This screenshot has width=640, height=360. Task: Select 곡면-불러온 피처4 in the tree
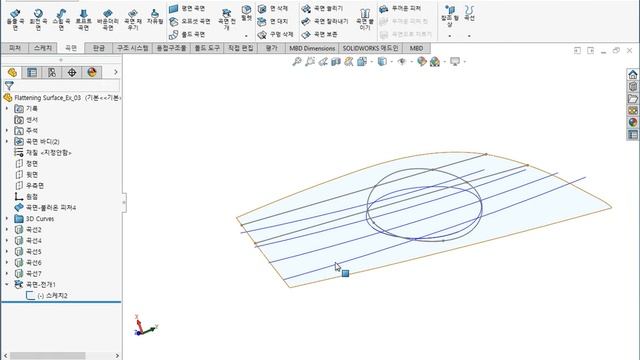(x=51, y=207)
